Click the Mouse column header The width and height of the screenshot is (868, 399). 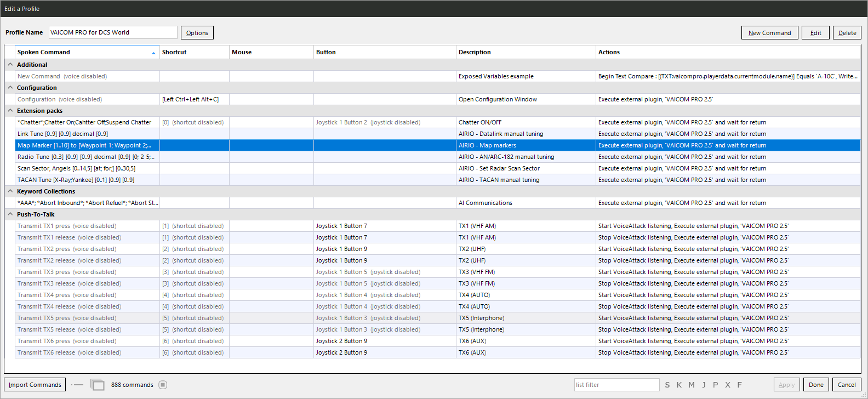tap(271, 52)
